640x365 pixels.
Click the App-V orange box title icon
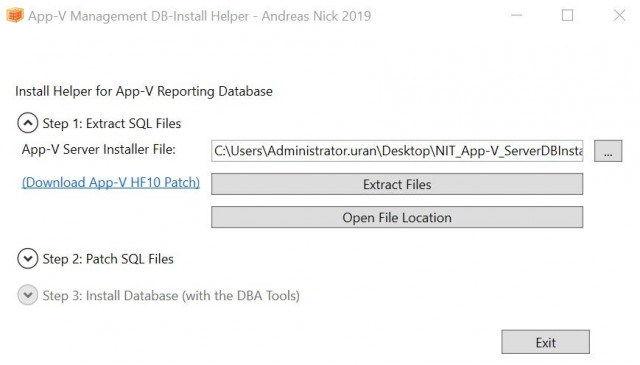(x=15, y=16)
